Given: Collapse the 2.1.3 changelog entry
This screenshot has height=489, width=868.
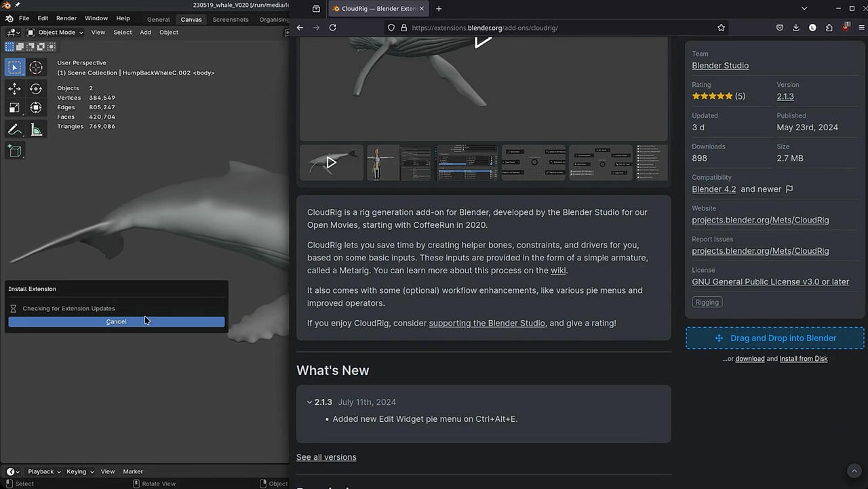Looking at the screenshot, I should (309, 402).
